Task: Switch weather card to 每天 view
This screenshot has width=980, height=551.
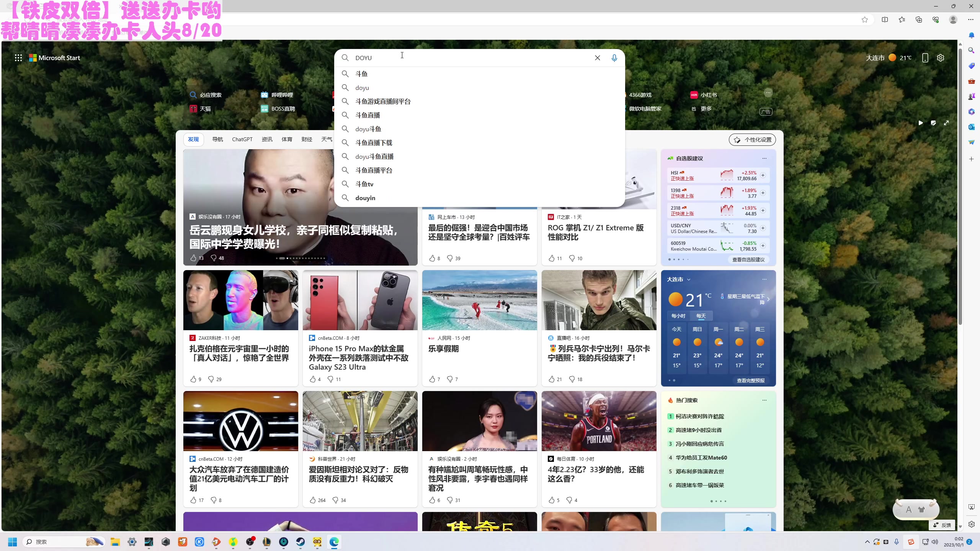Action: tap(701, 316)
